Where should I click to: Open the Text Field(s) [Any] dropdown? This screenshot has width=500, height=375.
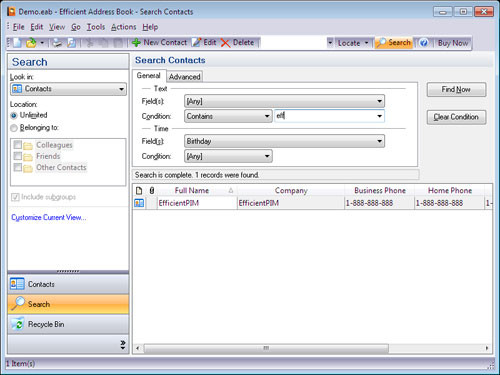pos(284,101)
